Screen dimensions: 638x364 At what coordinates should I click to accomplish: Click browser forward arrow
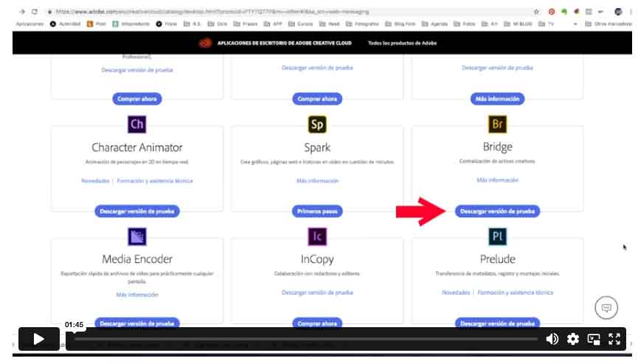coord(22,12)
